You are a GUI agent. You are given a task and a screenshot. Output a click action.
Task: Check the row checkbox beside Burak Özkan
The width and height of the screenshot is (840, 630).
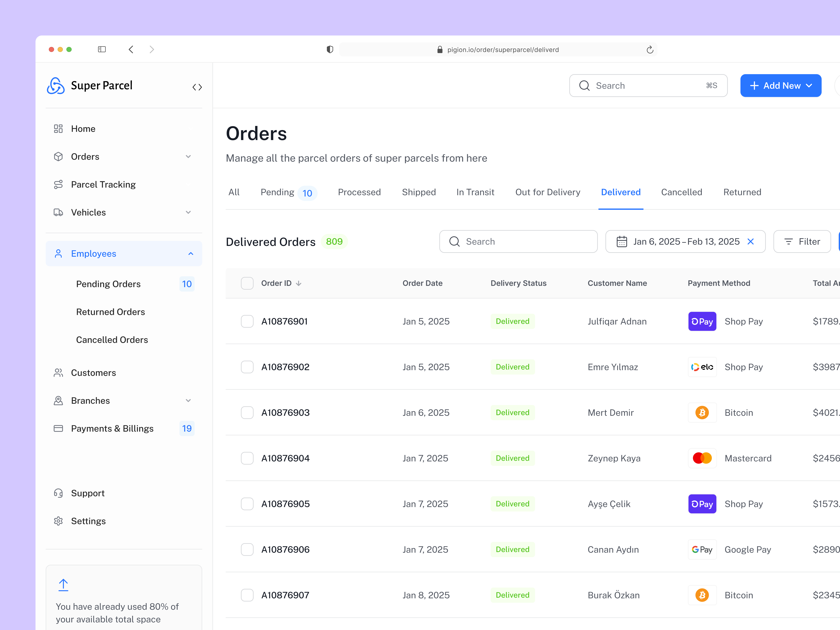point(247,595)
